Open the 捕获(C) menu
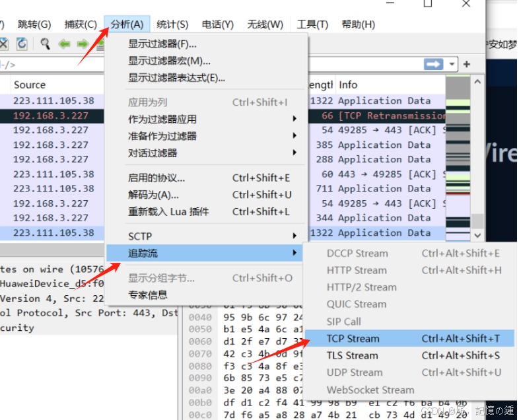Image resolution: width=519 pixels, height=420 pixels. pyautogui.click(x=81, y=24)
